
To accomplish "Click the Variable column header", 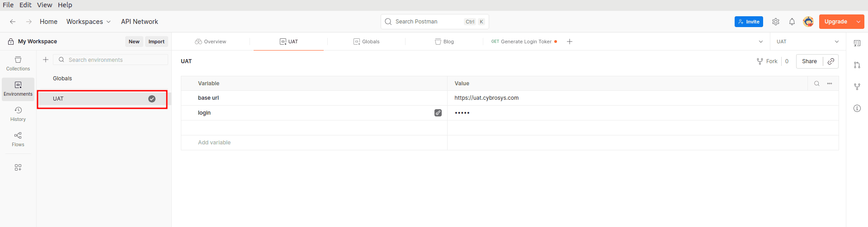I will [x=208, y=83].
